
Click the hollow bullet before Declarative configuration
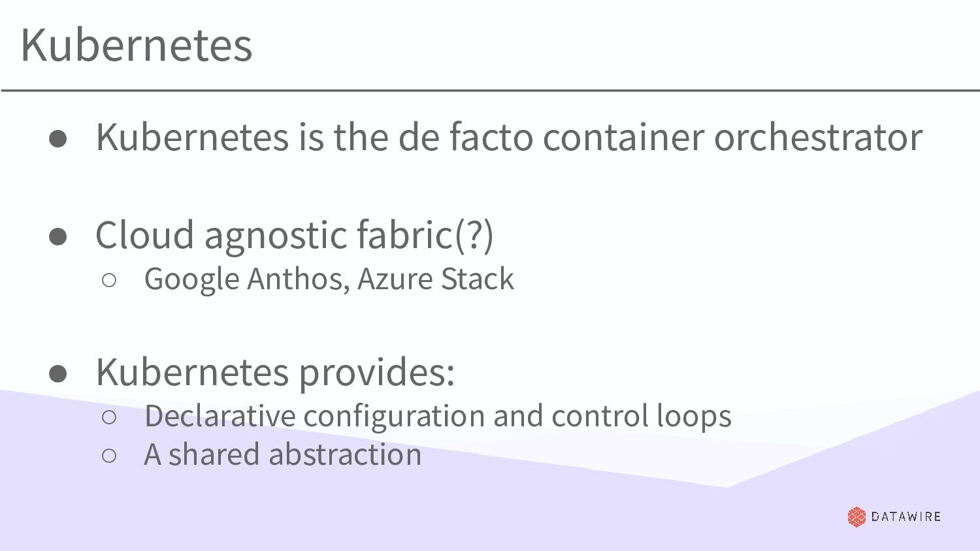click(109, 417)
